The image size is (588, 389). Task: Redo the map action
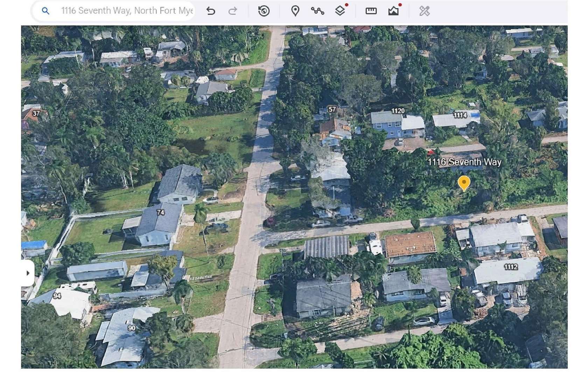pos(232,11)
